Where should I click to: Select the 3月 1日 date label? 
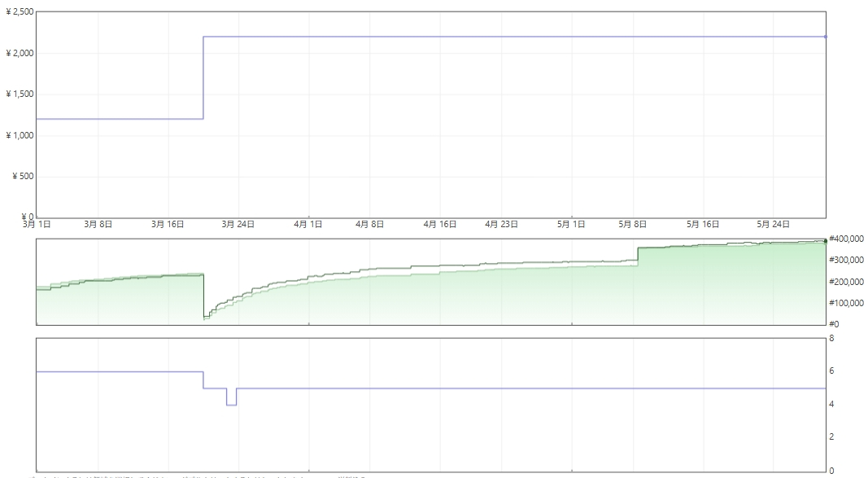click(x=37, y=224)
